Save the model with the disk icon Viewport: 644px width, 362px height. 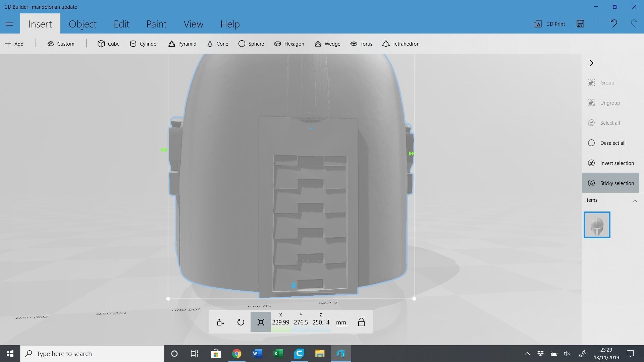[x=580, y=23]
